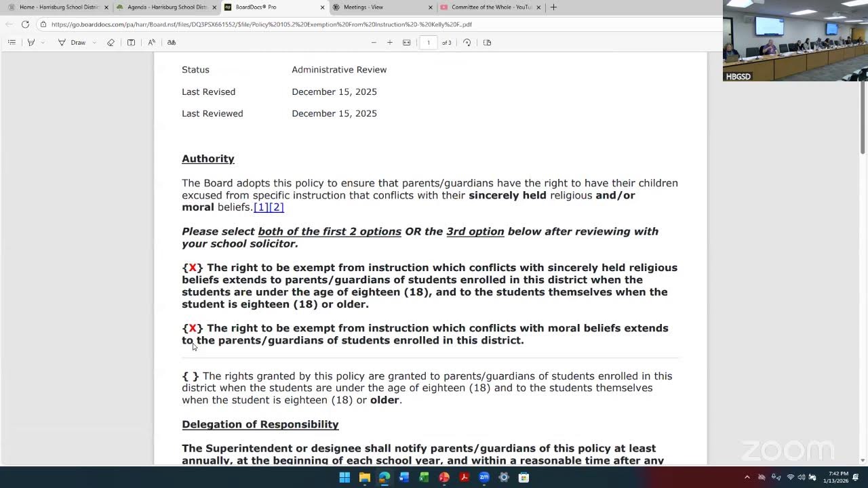
Task: Open Excel from taskbar
Action: pos(424,477)
